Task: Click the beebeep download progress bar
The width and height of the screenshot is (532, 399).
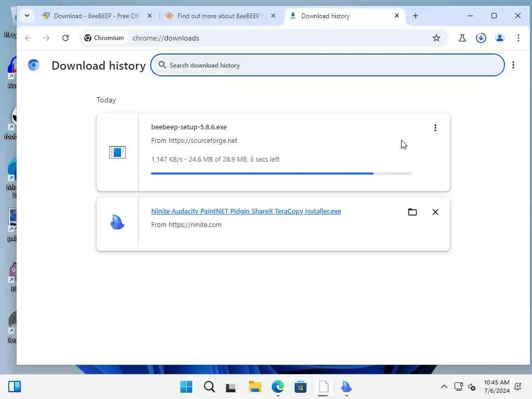Action: [x=282, y=174]
